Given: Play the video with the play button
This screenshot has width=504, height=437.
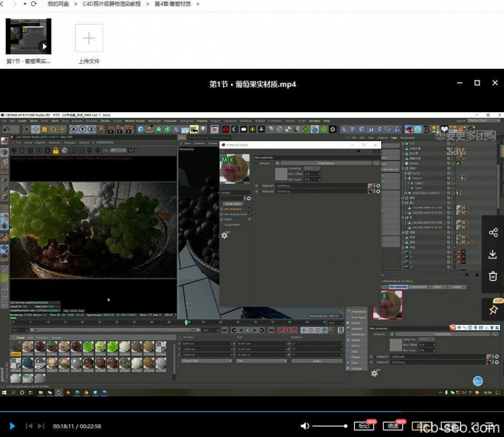Looking at the screenshot, I should [x=12, y=426].
